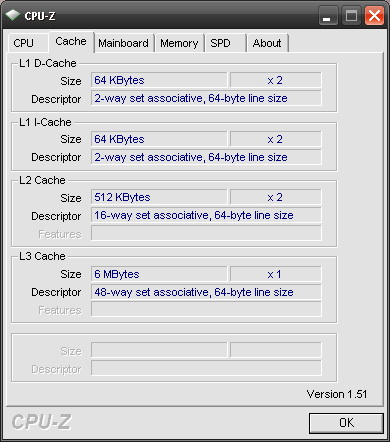Click the CPU-Z app icon in title bar
The height and width of the screenshot is (442, 390).
point(13,15)
